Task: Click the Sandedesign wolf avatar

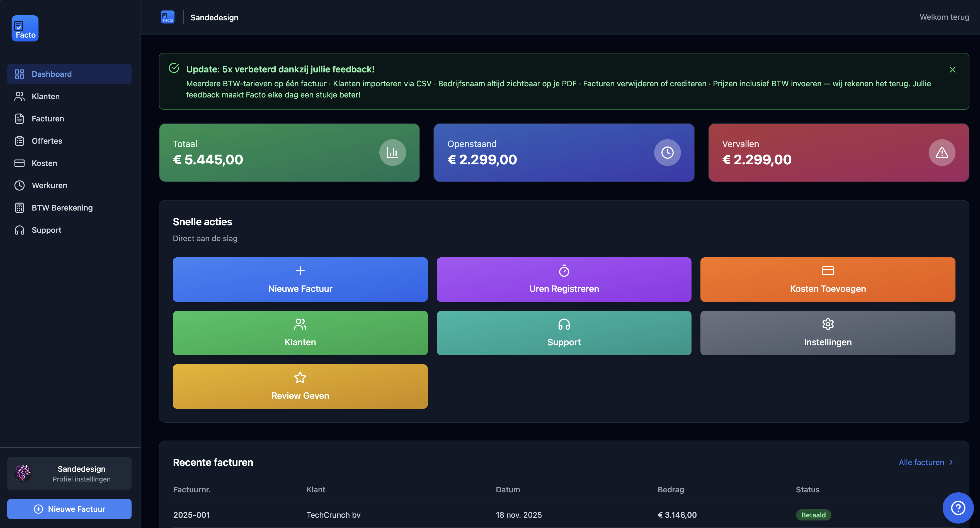Action: 24,473
